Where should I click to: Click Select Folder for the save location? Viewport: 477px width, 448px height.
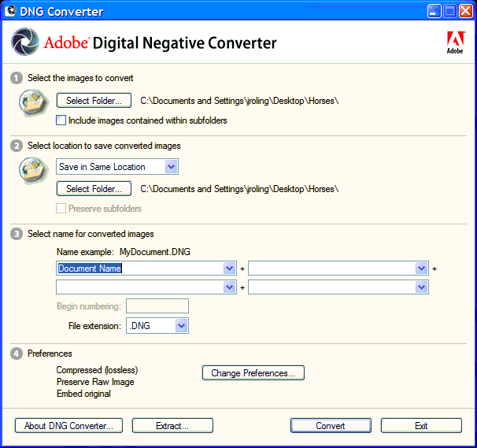click(94, 189)
